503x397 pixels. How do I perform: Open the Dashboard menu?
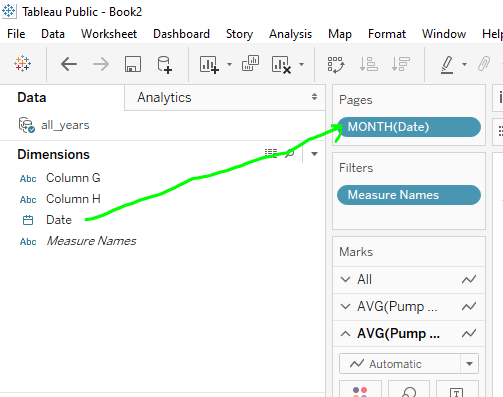tap(181, 34)
